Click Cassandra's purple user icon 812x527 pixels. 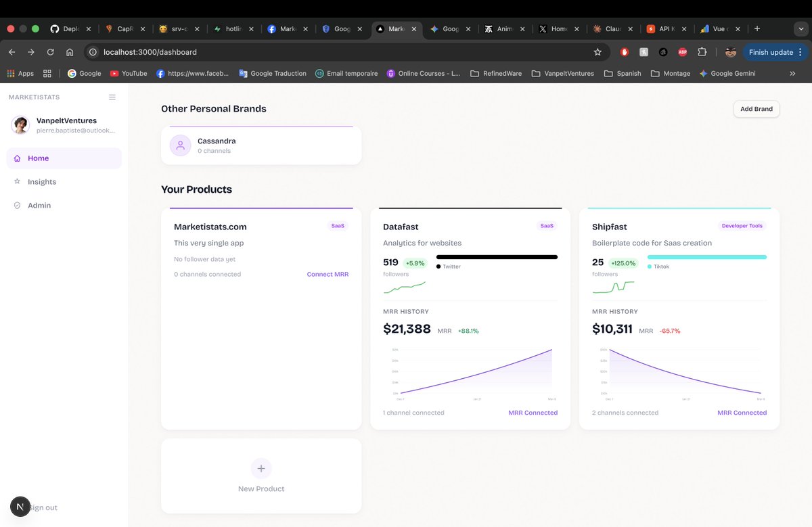181,145
